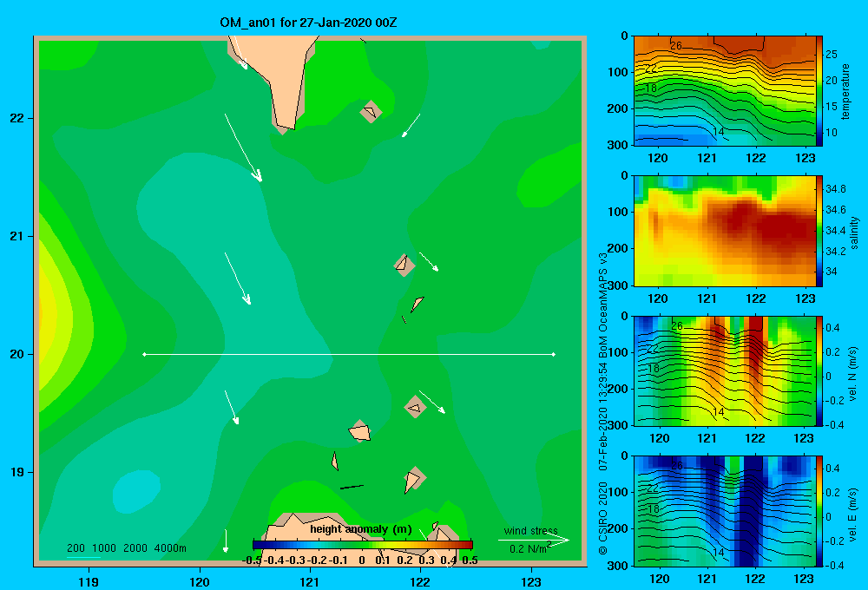This screenshot has width=868, height=590.
Task: Click latitude label 20 on the main map
Action: click(17, 354)
